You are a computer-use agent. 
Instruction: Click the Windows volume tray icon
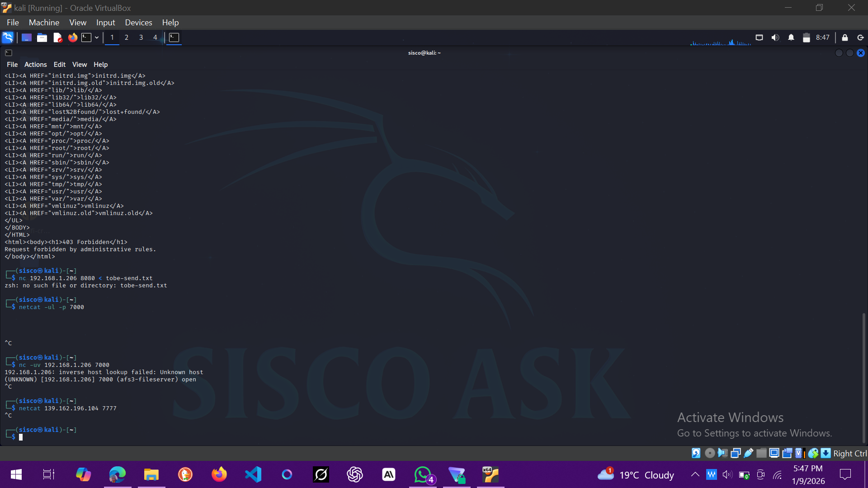tap(727, 474)
